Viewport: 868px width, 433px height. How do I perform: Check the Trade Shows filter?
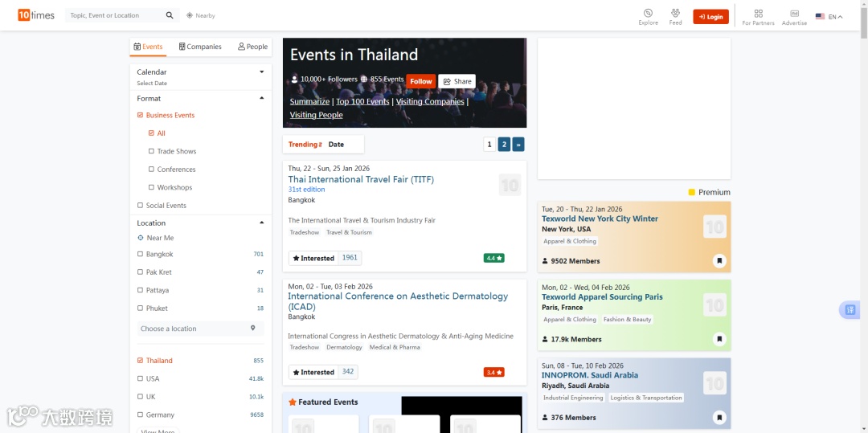(151, 151)
